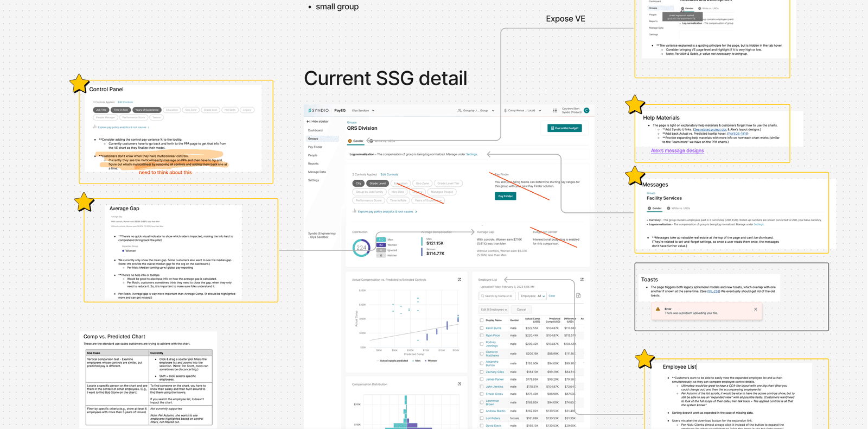Viewport: 868px width, 429px height.
Task: Dismiss the Error toast with the X
Action: (755, 310)
